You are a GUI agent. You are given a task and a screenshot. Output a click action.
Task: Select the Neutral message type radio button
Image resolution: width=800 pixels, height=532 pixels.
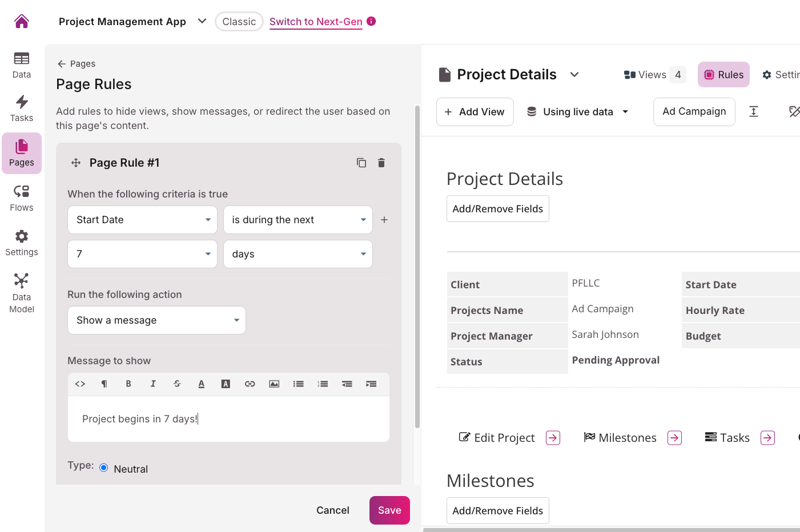104,467
